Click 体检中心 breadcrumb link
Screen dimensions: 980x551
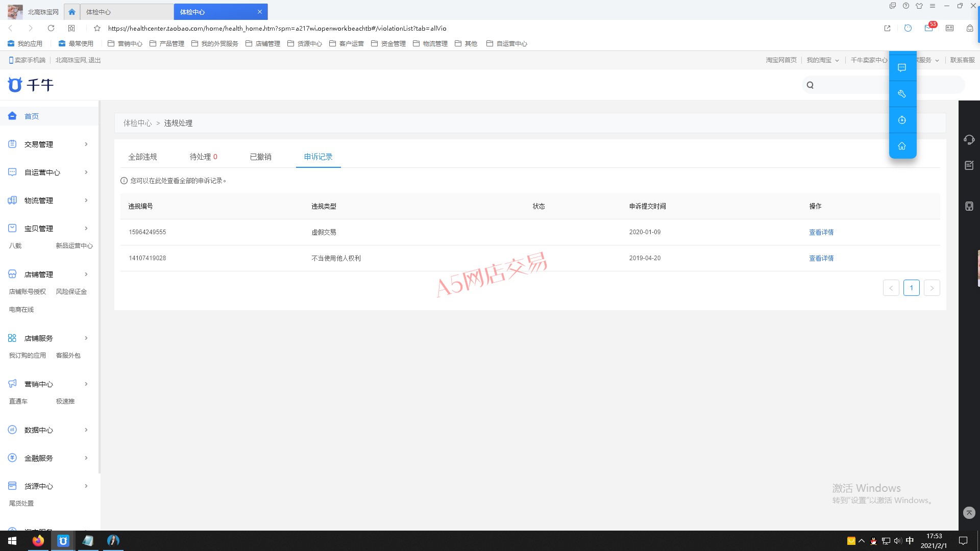click(137, 123)
